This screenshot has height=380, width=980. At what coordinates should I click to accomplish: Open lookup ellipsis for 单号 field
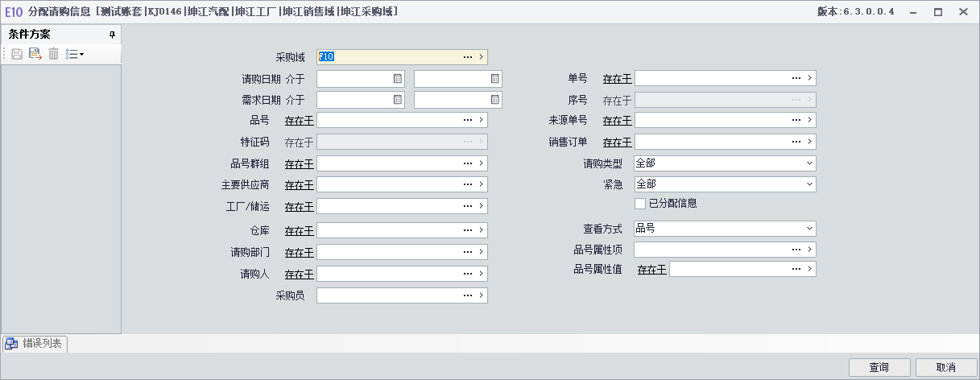pos(796,78)
